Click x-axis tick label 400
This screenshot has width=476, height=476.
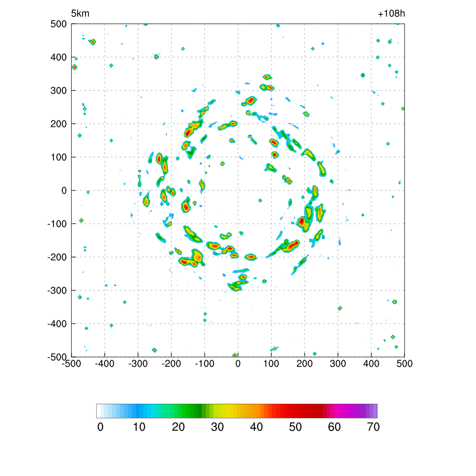371,364
